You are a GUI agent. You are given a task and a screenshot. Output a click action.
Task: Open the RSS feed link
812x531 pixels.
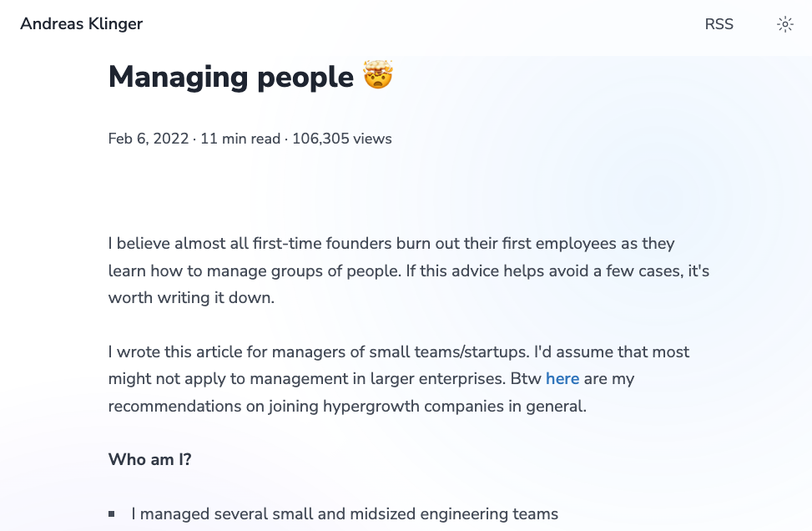(x=719, y=24)
